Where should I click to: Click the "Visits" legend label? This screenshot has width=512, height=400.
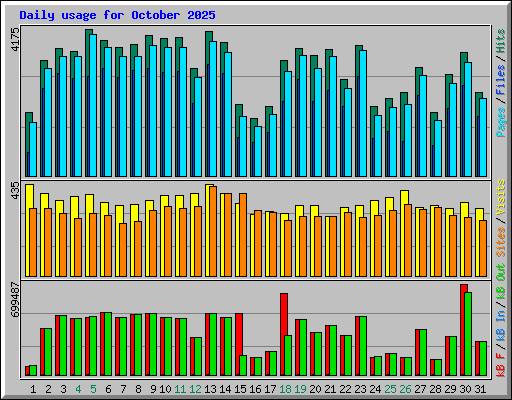click(x=501, y=197)
